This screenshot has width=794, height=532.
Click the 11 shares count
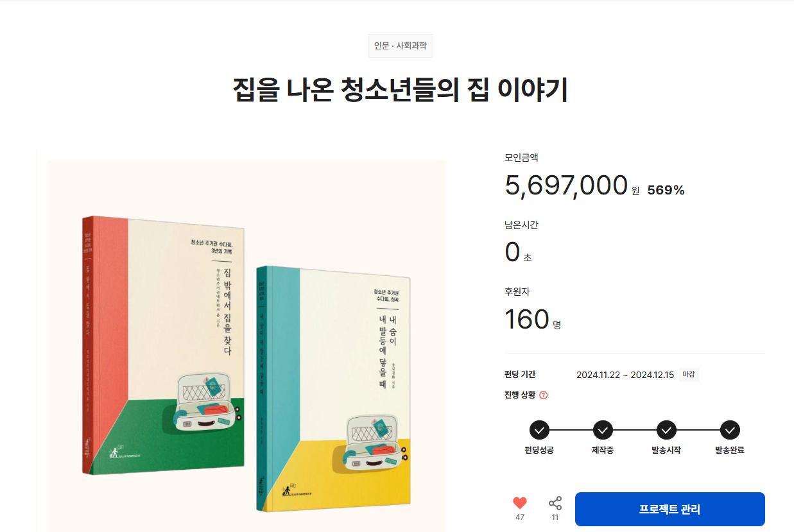coord(555,517)
